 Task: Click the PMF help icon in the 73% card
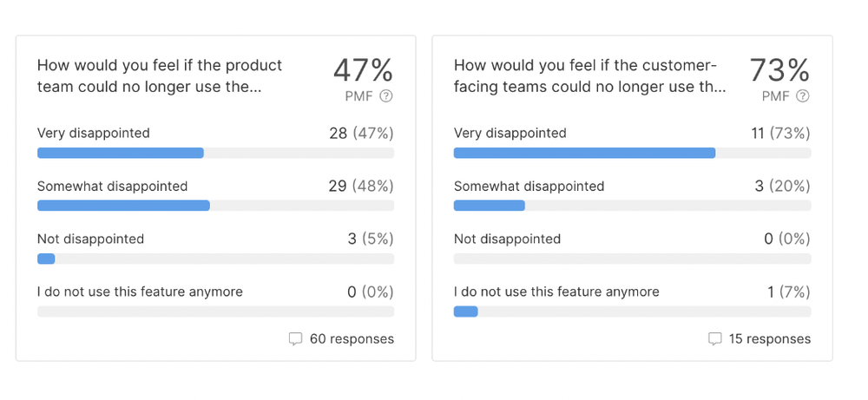click(803, 96)
